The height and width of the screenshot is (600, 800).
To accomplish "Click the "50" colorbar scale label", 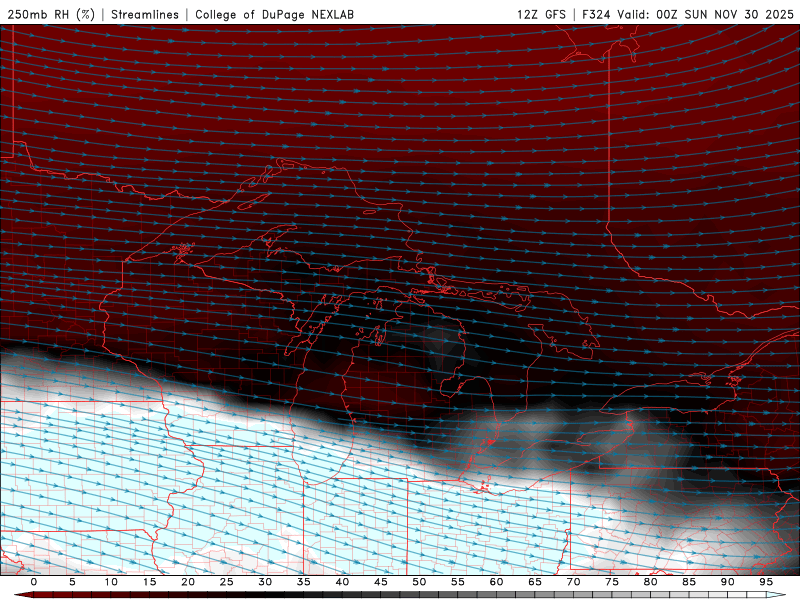I will [419, 582].
